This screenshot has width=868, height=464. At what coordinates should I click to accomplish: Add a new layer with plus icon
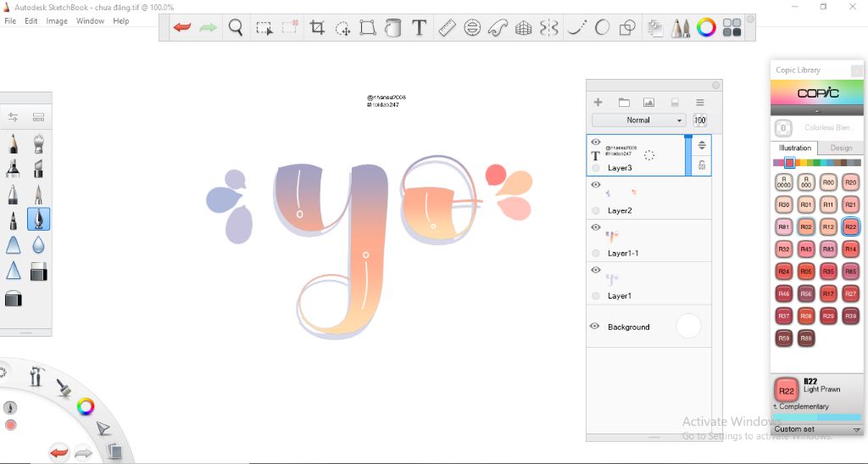tap(598, 103)
